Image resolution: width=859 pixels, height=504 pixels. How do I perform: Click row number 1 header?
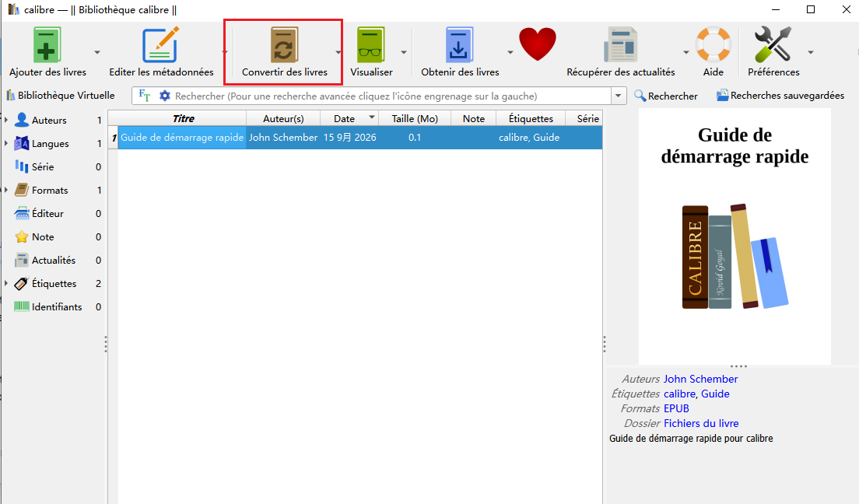click(114, 138)
